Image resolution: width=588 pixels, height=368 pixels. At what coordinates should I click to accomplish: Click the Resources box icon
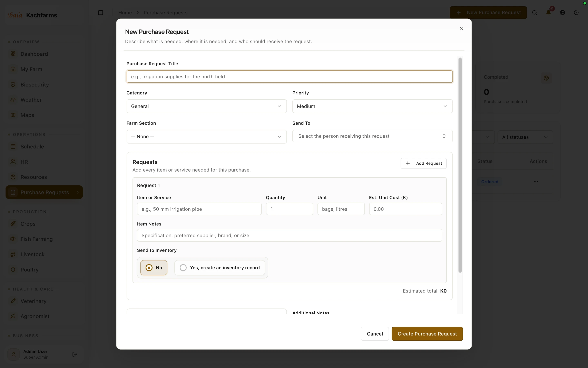pyautogui.click(x=13, y=177)
